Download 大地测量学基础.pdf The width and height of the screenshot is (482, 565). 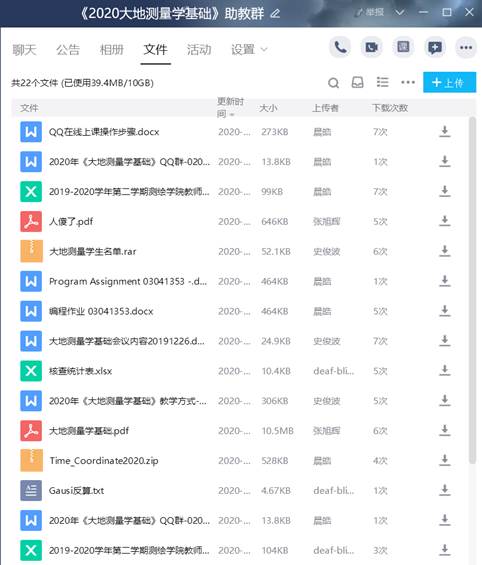click(445, 431)
